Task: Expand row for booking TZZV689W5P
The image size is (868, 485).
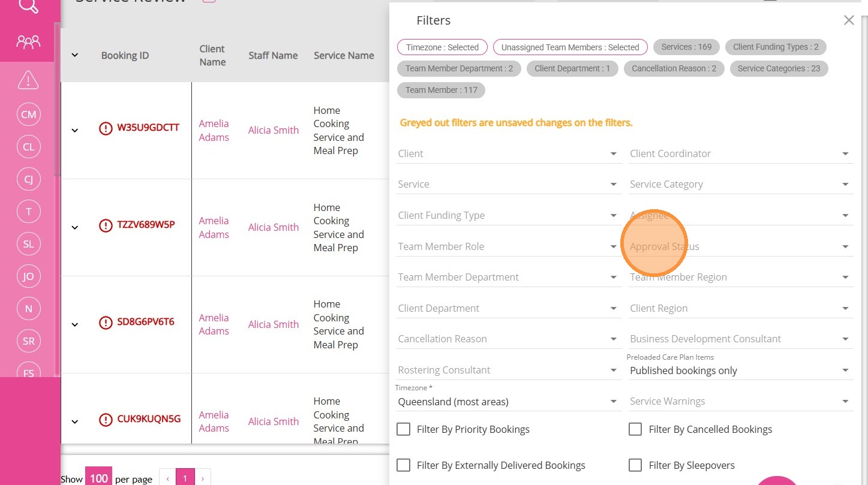Action: click(x=75, y=227)
